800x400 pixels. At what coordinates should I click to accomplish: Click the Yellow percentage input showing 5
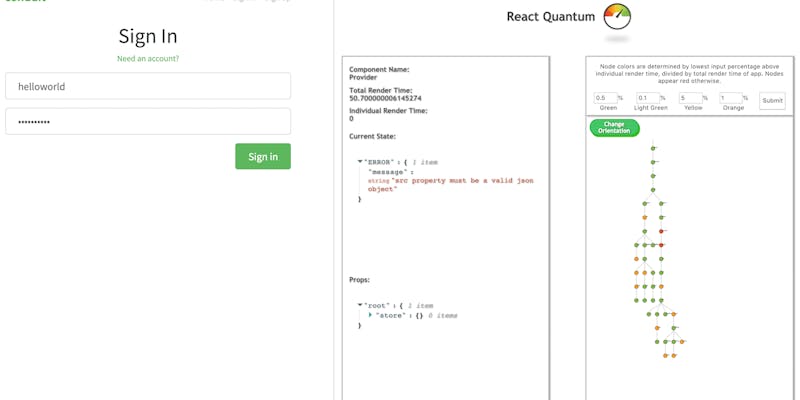point(689,98)
